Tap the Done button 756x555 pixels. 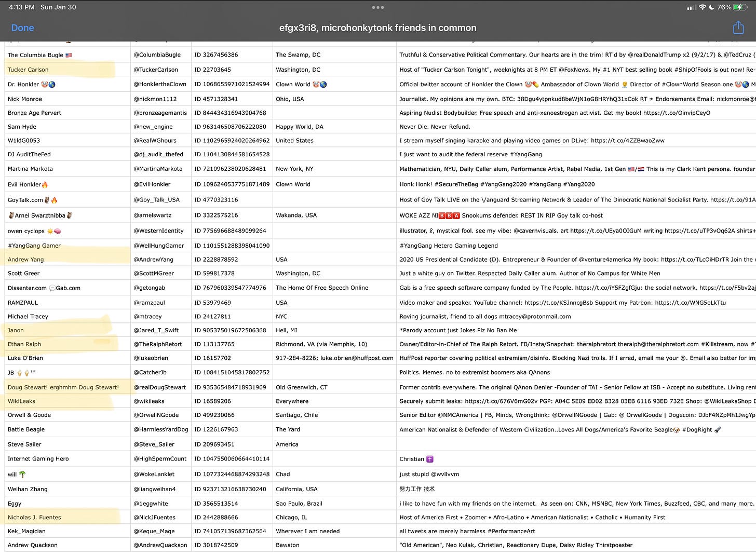click(x=22, y=28)
